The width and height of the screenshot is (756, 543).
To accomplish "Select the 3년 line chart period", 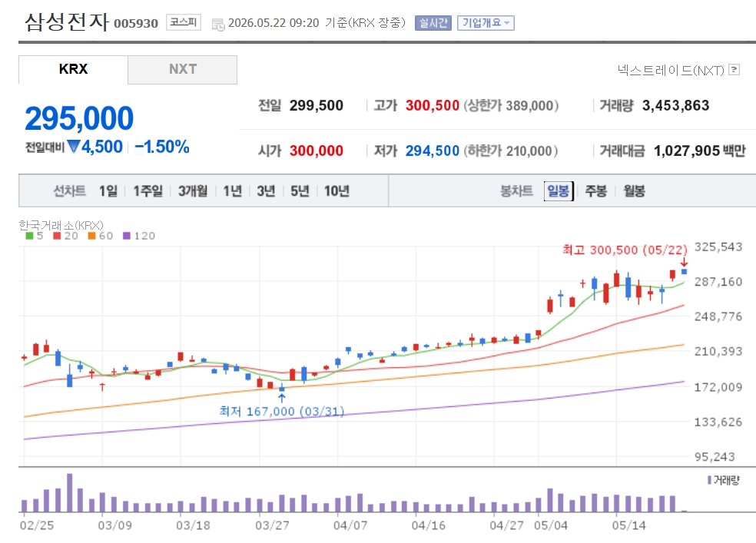I will coord(266,191).
